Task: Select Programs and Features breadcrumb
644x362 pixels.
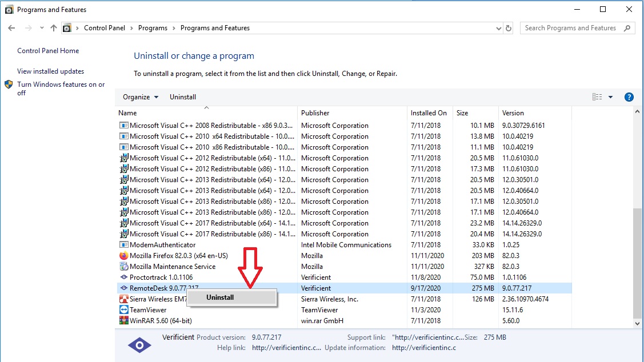Action: point(215,28)
